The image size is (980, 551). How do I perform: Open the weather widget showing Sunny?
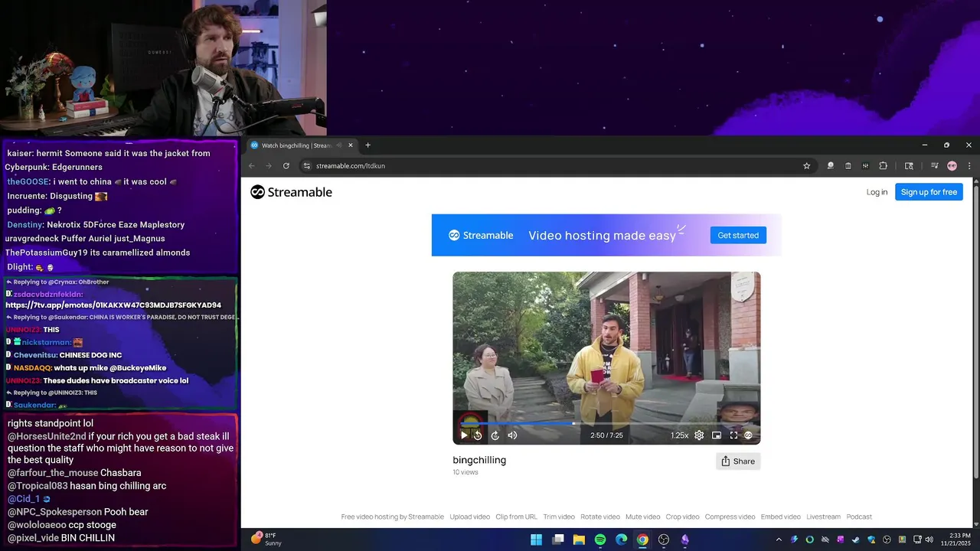[x=264, y=540]
